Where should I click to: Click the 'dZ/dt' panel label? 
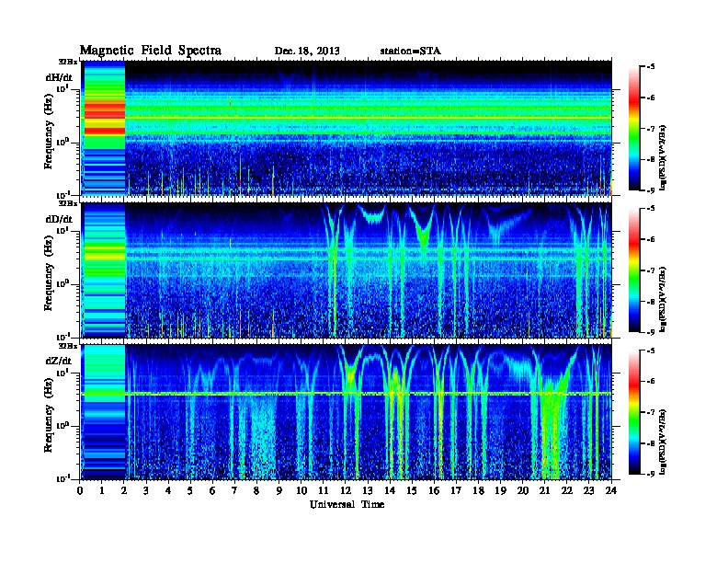(x=59, y=361)
